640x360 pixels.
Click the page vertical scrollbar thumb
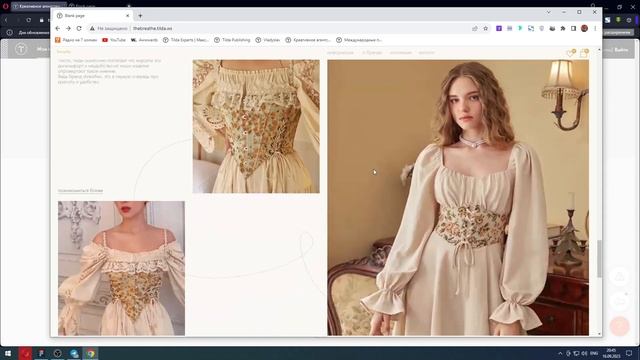[599, 258]
